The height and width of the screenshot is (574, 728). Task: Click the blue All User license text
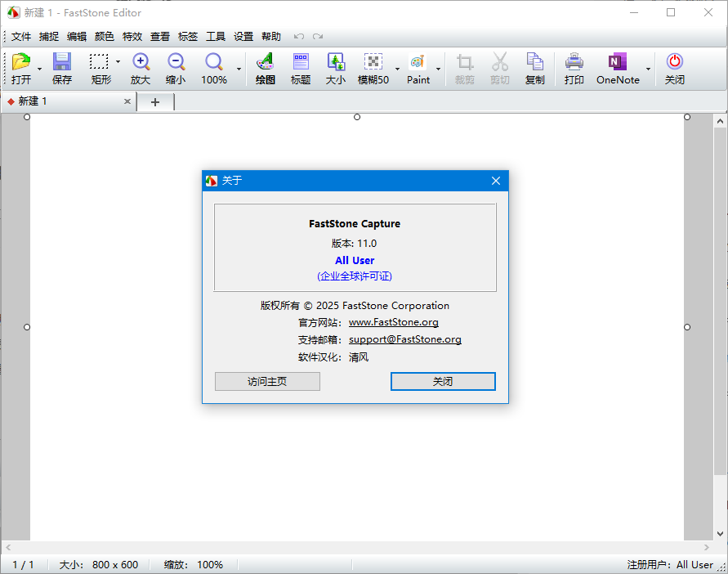pyautogui.click(x=355, y=260)
